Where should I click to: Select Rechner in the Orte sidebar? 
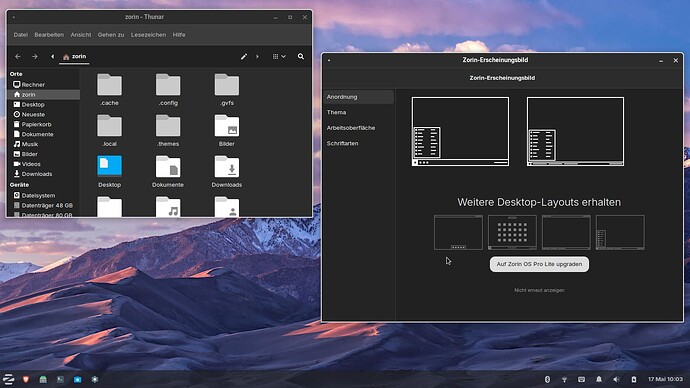click(x=44, y=84)
